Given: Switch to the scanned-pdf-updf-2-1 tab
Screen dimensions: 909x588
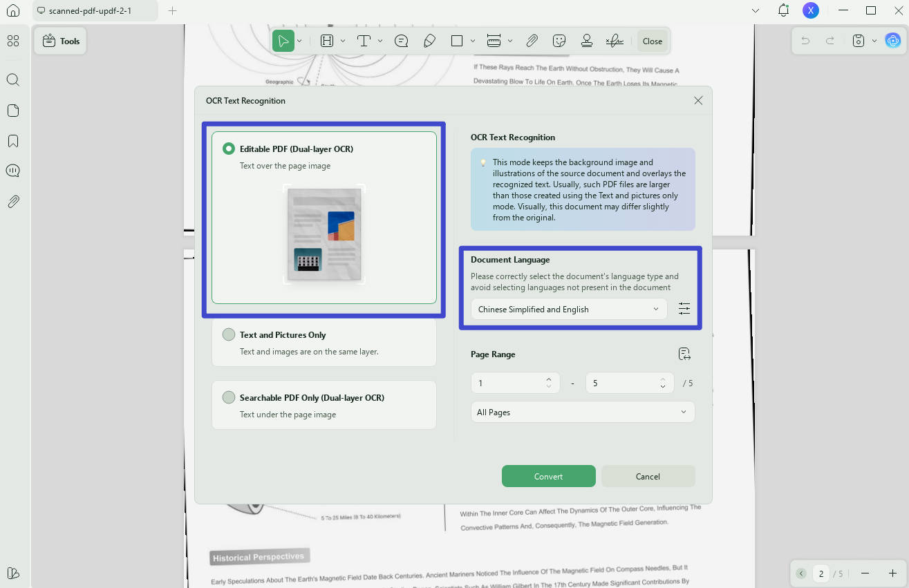Looking at the screenshot, I should click(95, 10).
